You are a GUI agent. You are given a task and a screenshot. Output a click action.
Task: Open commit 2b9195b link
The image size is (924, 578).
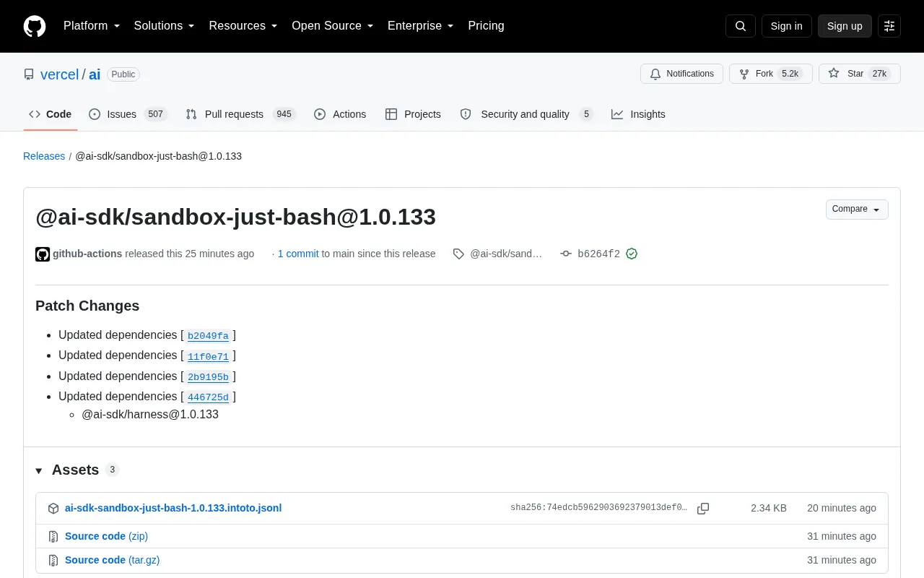pyautogui.click(x=208, y=377)
